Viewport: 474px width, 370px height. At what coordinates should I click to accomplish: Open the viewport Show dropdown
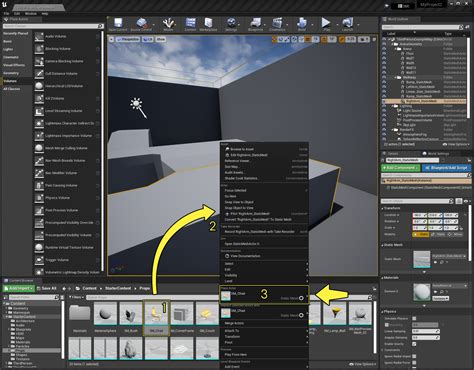(x=161, y=39)
